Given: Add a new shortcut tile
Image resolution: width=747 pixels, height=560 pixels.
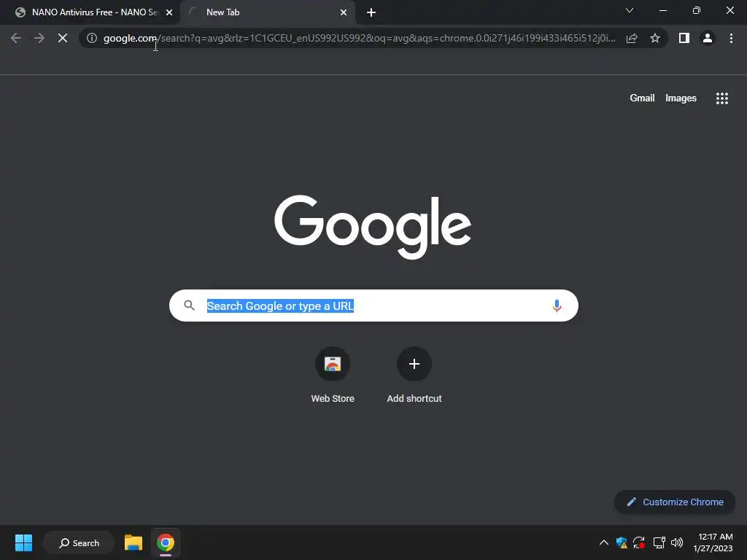Looking at the screenshot, I should click(x=414, y=376).
